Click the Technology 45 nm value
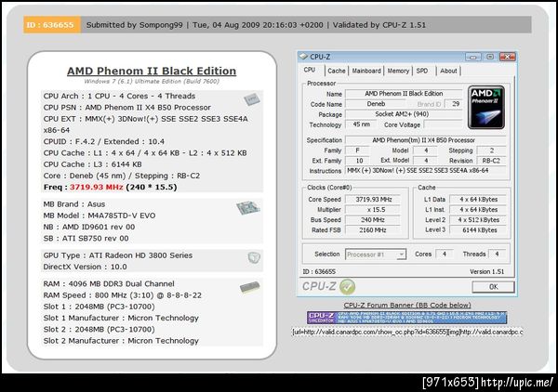The height and width of the screenshot is (392, 558). point(361,124)
